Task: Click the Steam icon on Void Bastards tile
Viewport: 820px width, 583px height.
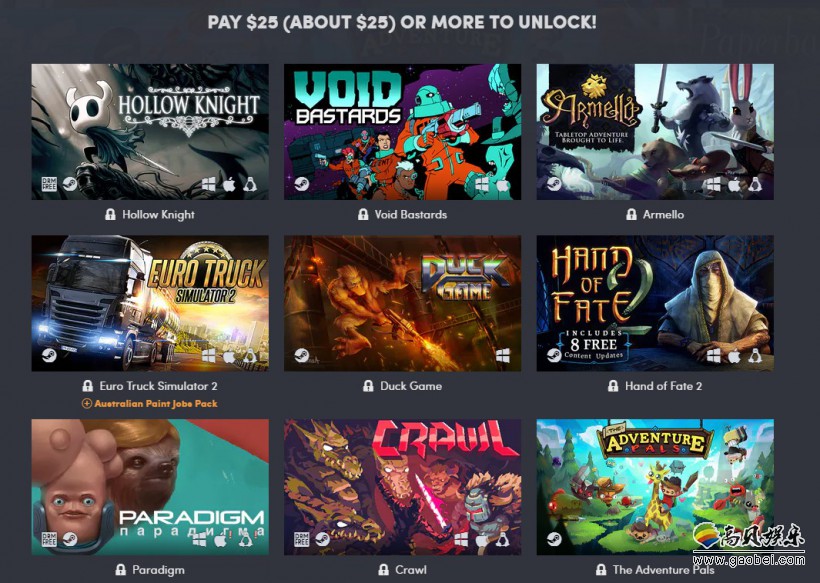Action: click(301, 184)
